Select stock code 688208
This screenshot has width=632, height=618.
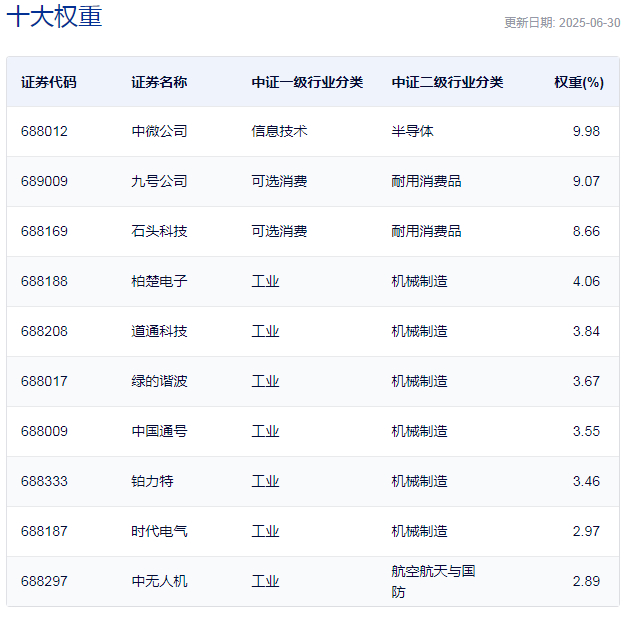click(44, 331)
